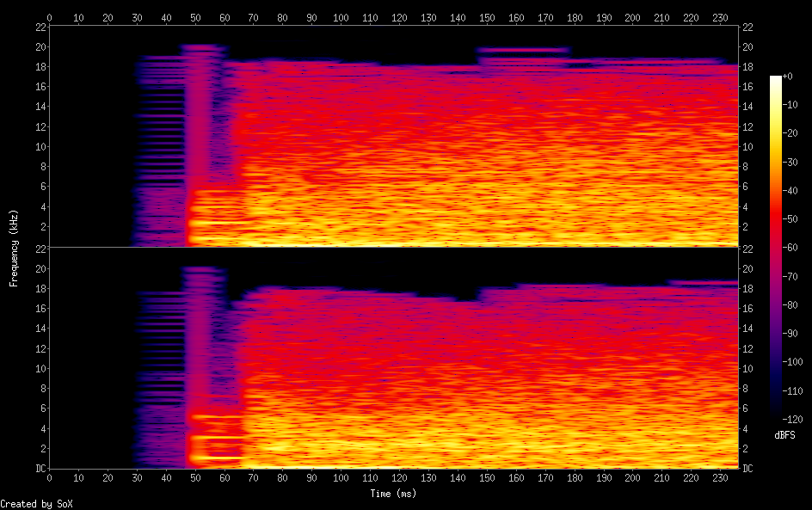Click the "-60" value on the color scale

pyautogui.click(x=790, y=248)
